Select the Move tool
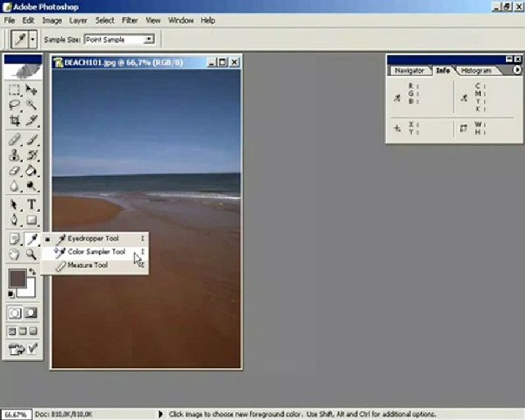The height and width of the screenshot is (420, 525). tap(32, 90)
